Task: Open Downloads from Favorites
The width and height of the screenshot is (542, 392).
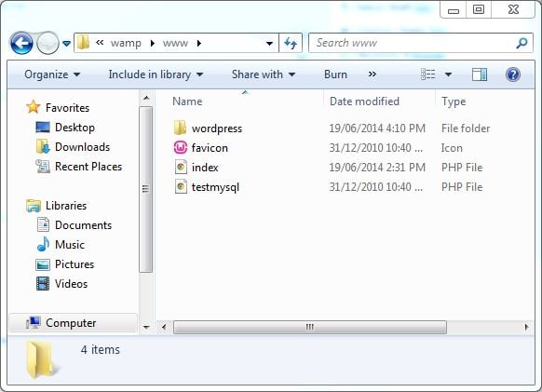Action: (x=82, y=147)
